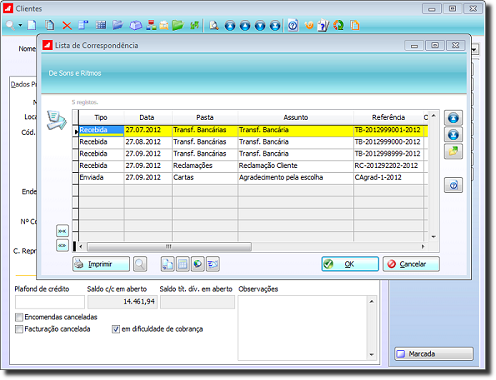Click the CAgrad-1-2012 reference cell
Viewport: 496px width, 380px height.
click(388, 177)
